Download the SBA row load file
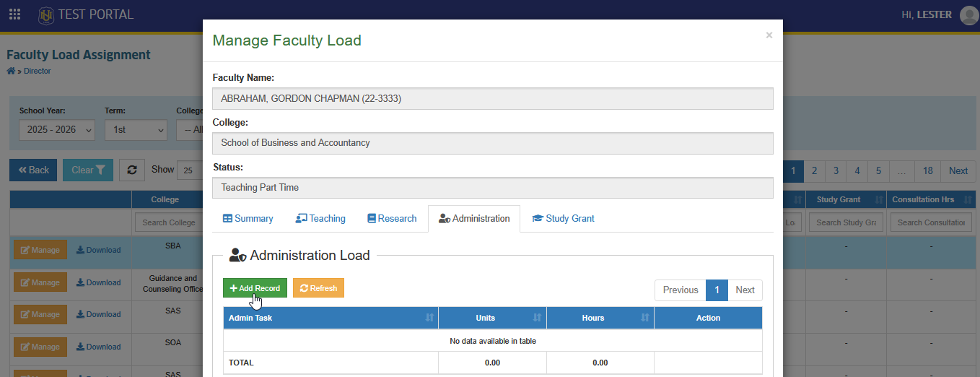Screen dimensions: 980x377 99,250
